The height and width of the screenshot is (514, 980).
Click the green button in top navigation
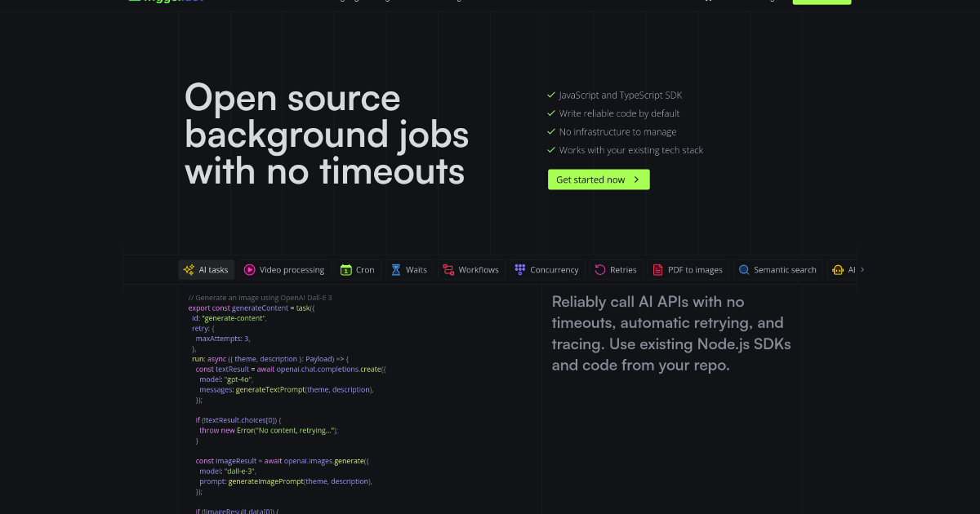pyautogui.click(x=822, y=2)
